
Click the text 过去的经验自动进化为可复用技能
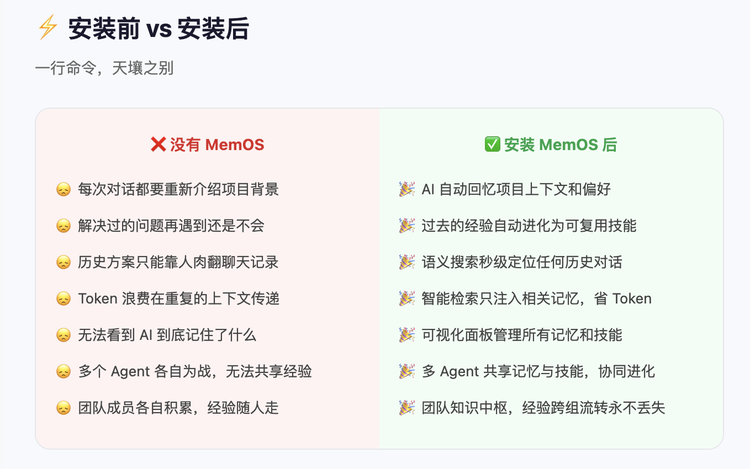click(529, 226)
